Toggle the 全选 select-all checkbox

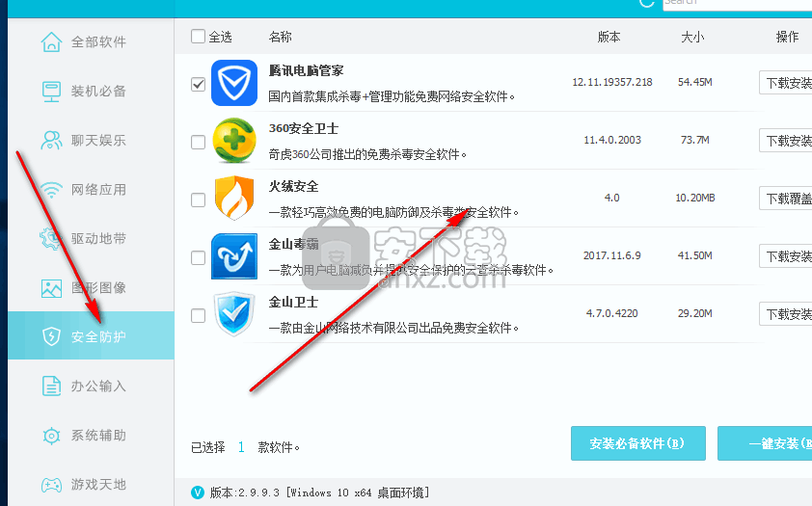click(198, 37)
